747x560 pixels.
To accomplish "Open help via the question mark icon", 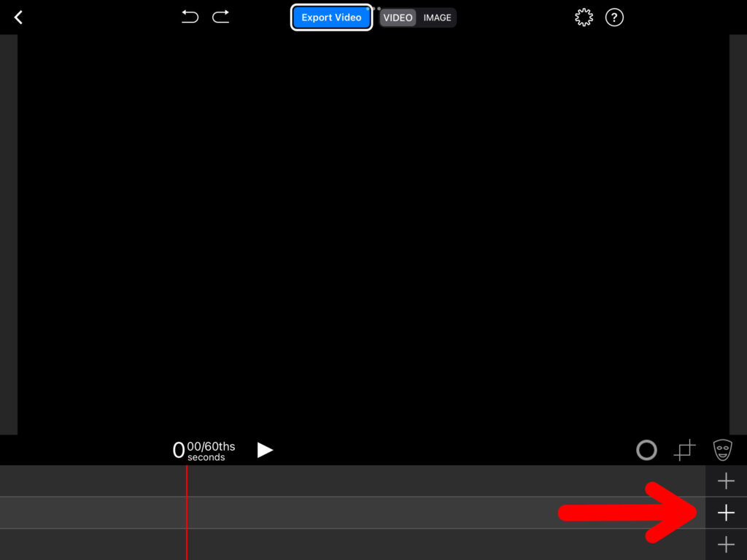I will pos(615,17).
